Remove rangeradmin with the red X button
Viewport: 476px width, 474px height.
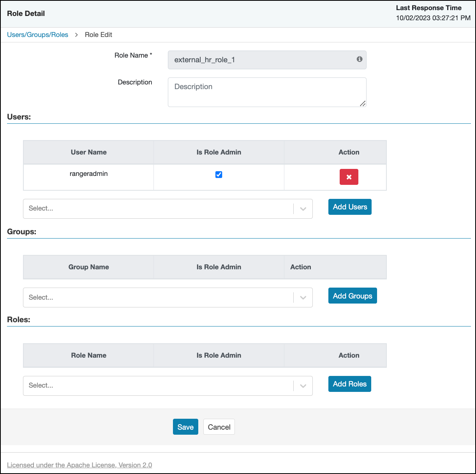(349, 177)
